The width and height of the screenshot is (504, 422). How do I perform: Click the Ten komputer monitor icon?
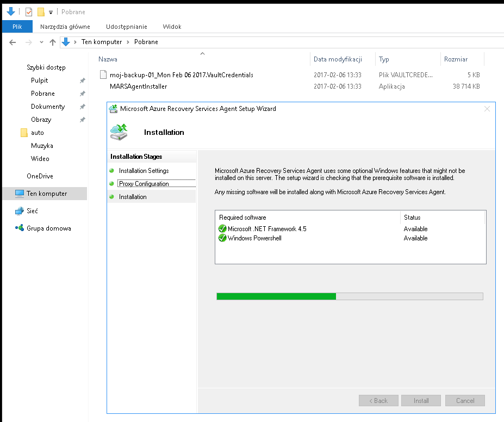(x=19, y=194)
